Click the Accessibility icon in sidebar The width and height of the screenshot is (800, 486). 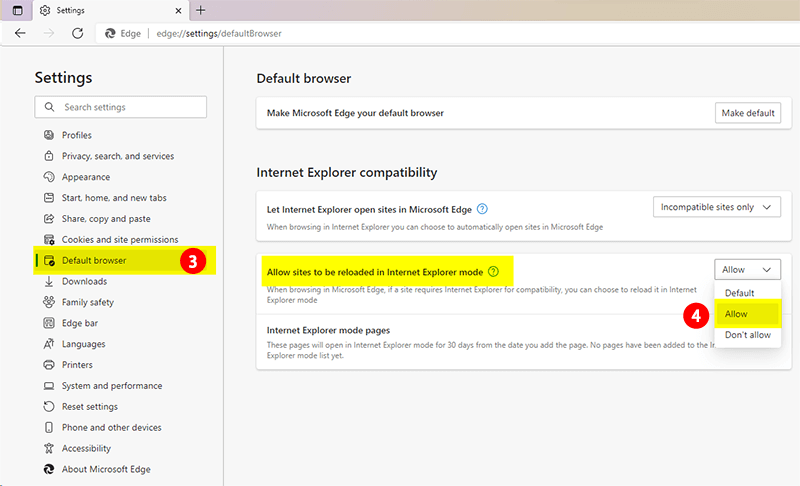pos(49,449)
